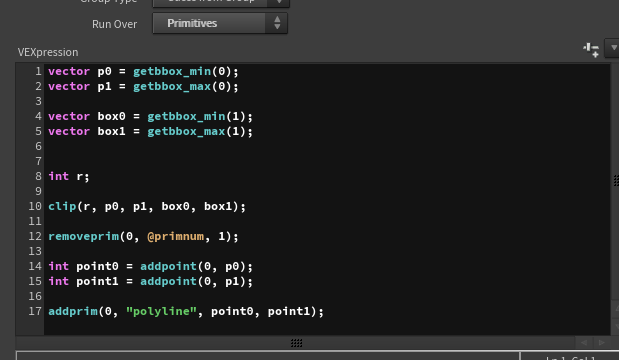619x360 pixels.
Task: Click line number 8 in the gutter
Action: click(38, 176)
